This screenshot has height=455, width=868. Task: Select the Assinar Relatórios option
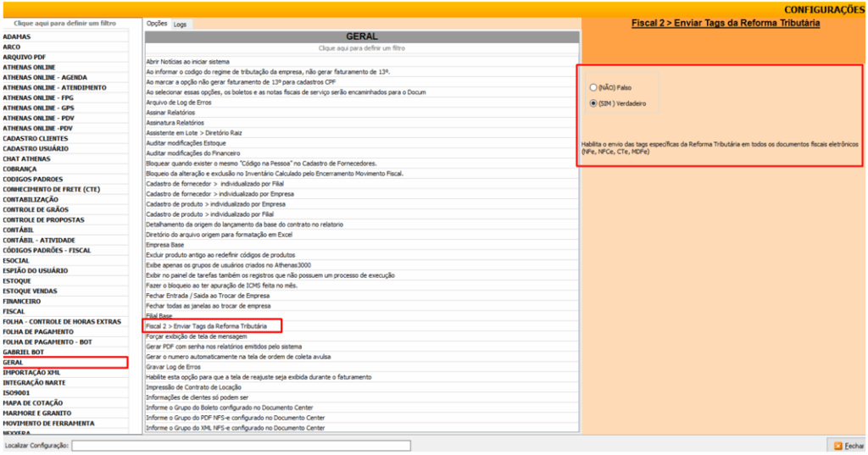tap(170, 113)
